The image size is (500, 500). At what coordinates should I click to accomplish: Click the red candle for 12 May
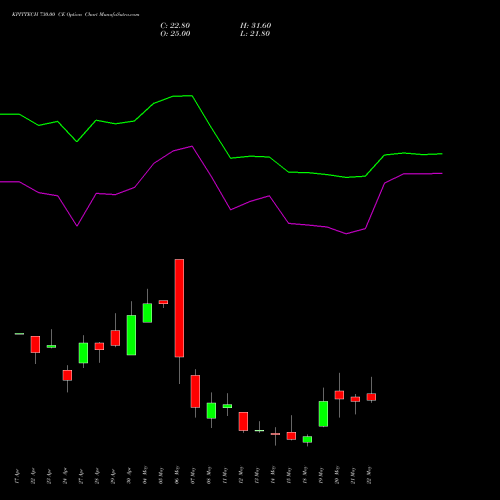coord(243,421)
